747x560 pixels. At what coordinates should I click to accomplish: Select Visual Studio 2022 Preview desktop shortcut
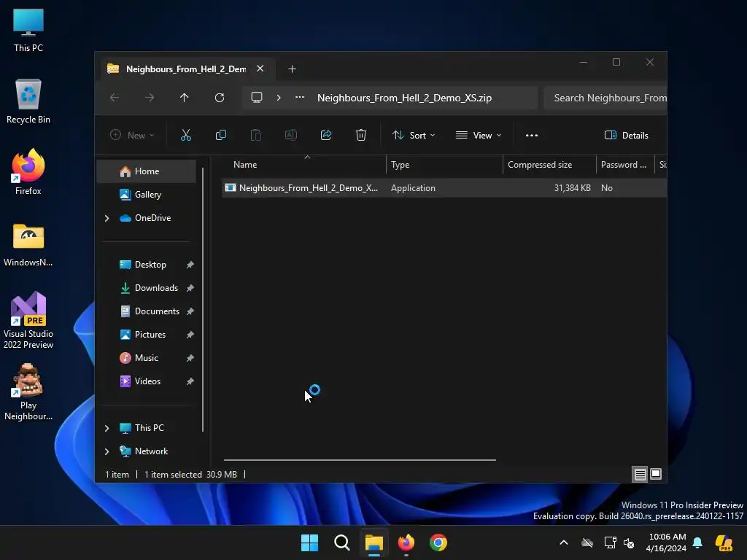[28, 320]
